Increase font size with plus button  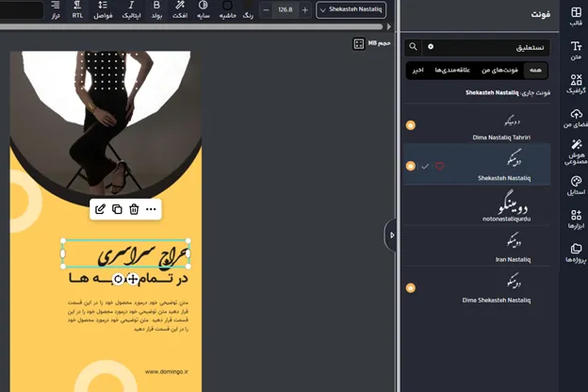click(x=304, y=9)
